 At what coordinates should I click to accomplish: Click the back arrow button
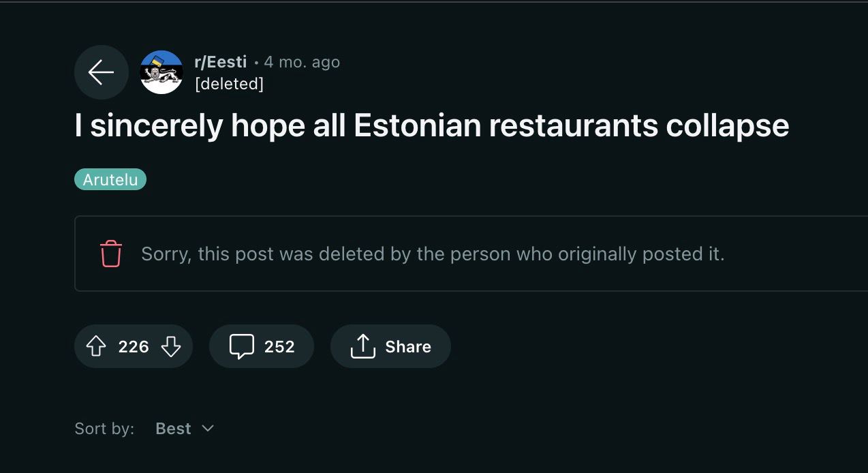pyautogui.click(x=101, y=72)
